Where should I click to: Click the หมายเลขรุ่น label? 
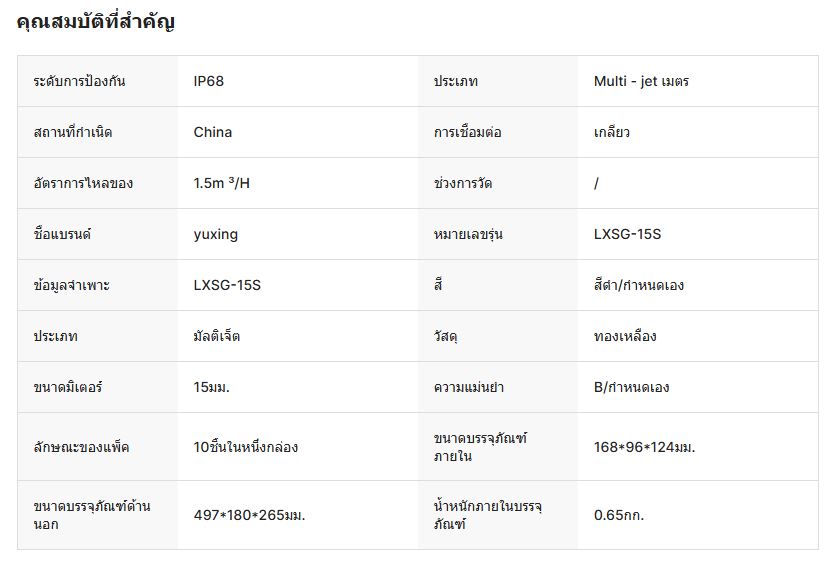pos(468,234)
